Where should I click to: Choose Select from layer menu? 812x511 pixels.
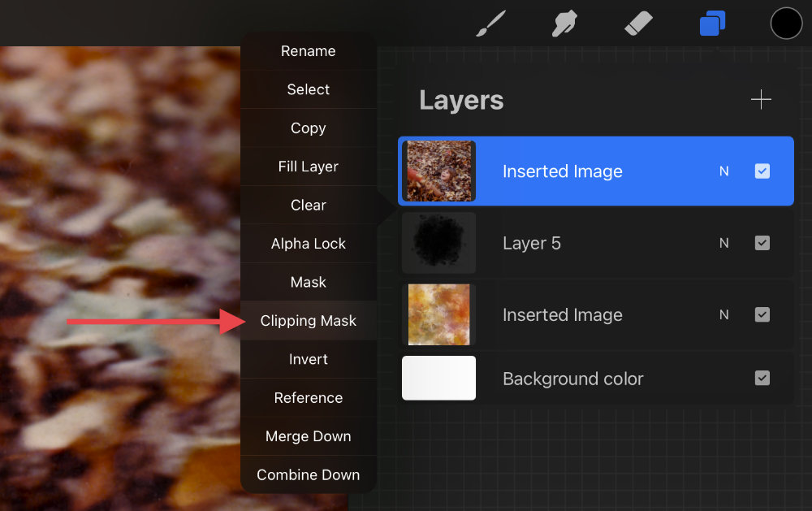(308, 89)
